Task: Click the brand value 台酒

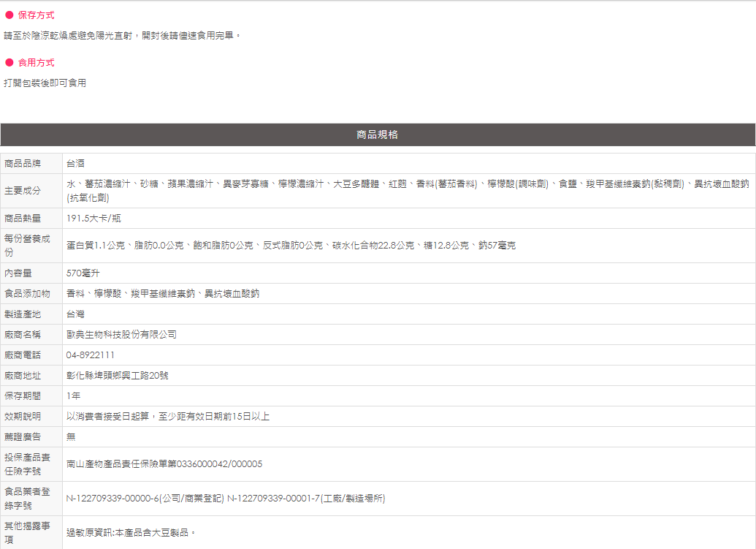Action: [75, 163]
